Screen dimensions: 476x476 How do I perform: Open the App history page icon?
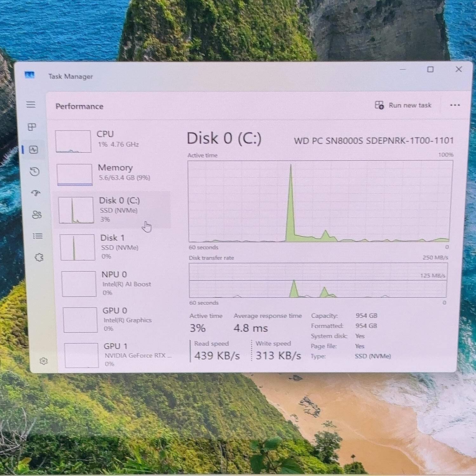click(x=35, y=172)
